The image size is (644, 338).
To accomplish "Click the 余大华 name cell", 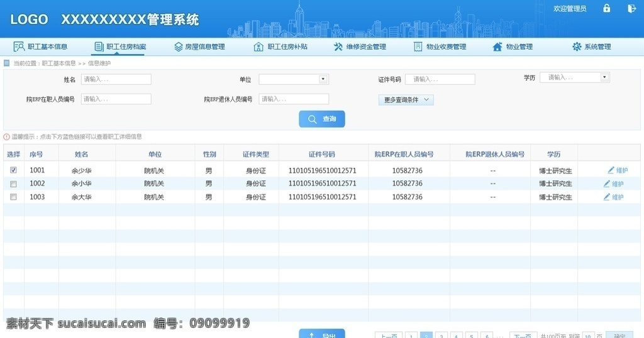I will (81, 197).
